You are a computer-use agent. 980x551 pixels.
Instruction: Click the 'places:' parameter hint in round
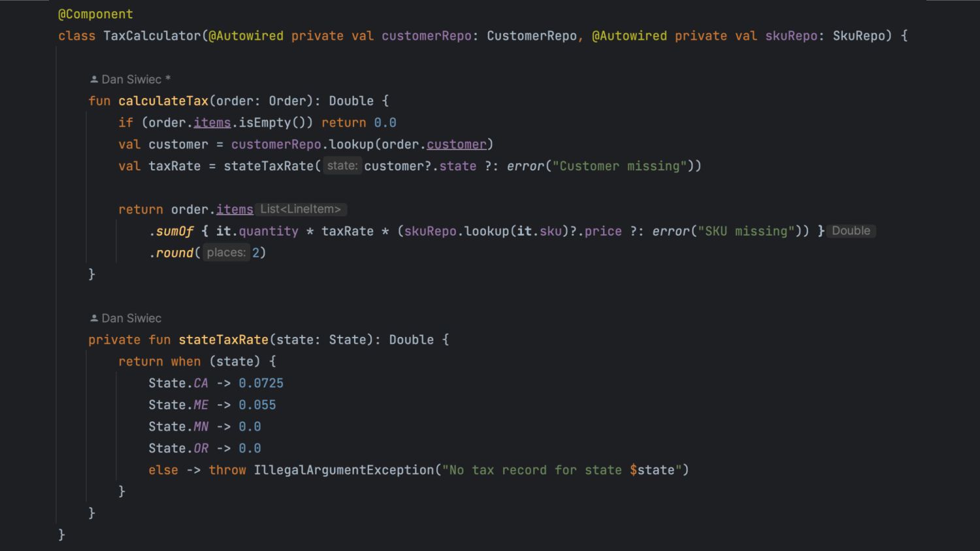point(226,253)
